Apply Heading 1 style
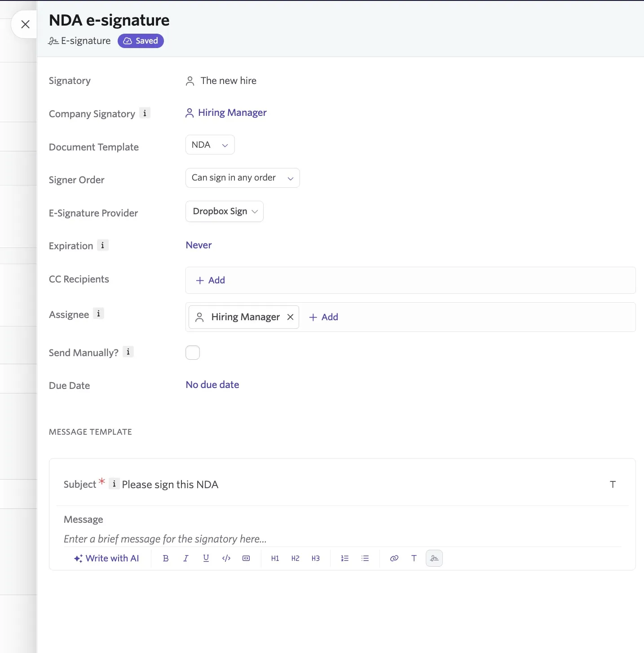Screen dimensions: 644x653 (275, 558)
